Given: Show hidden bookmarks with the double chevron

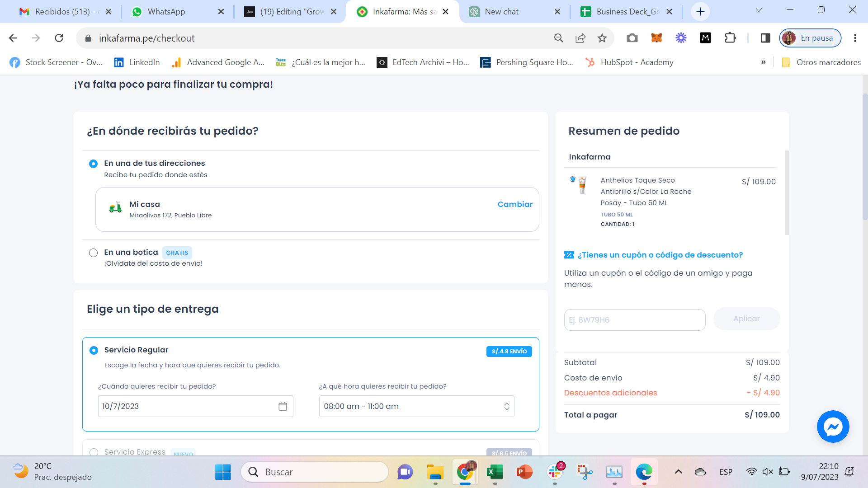Looking at the screenshot, I should pos(764,62).
